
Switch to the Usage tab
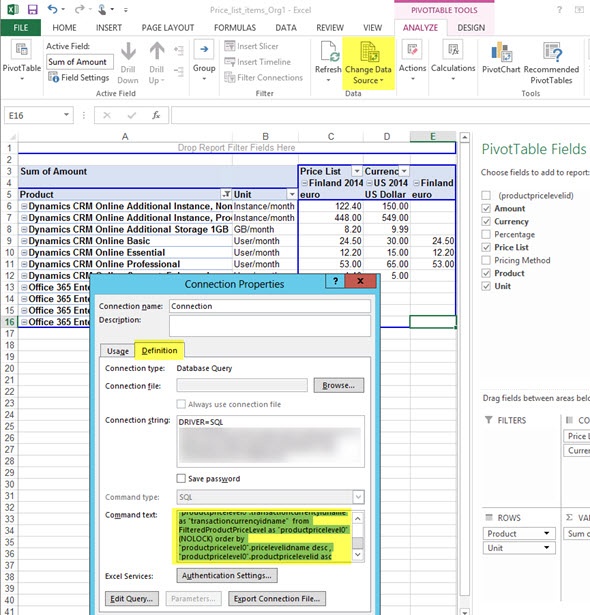coord(118,351)
